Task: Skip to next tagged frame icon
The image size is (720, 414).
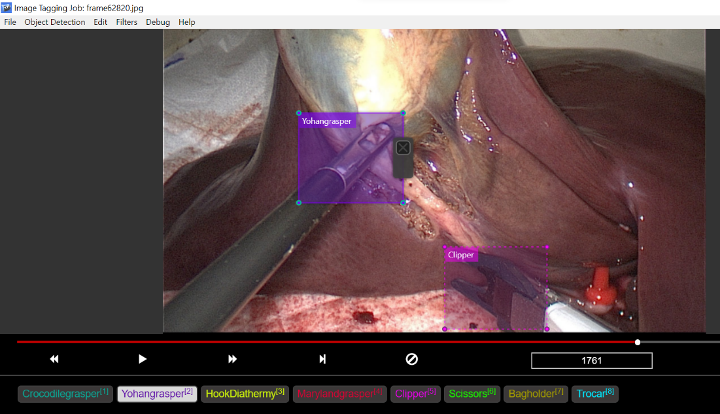Action: [x=322, y=359]
